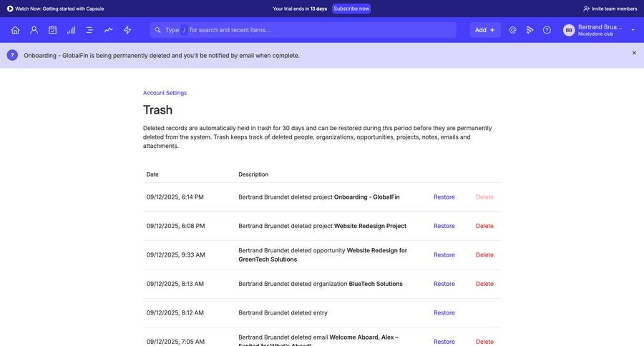Open the activity feed icon
The height and width of the screenshot is (346, 644).
(x=530, y=30)
